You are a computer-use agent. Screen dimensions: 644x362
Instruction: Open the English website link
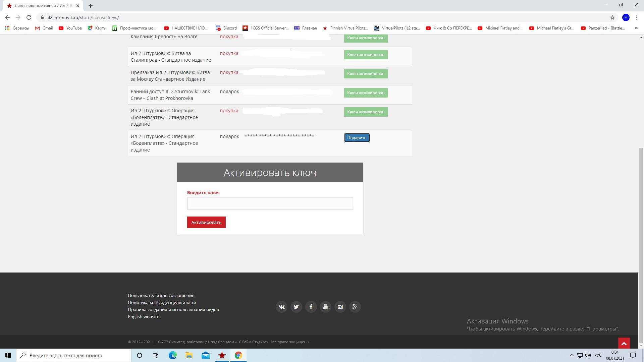pyautogui.click(x=144, y=316)
